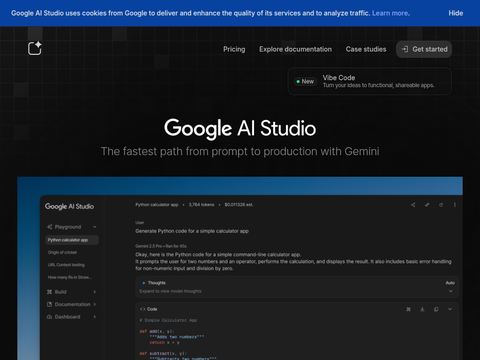Click the compare arrows icon in the preview header
Viewport: 480px width, 360px height.
point(427,205)
